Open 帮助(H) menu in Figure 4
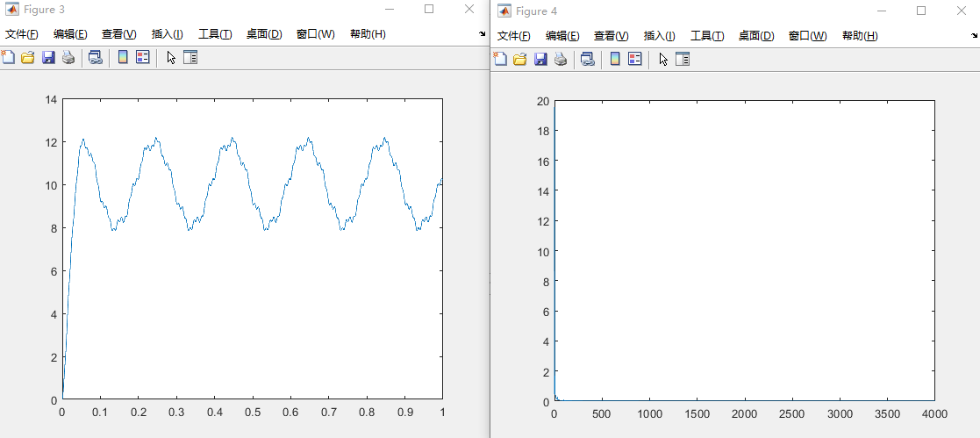The width and height of the screenshot is (980, 438). (x=861, y=36)
